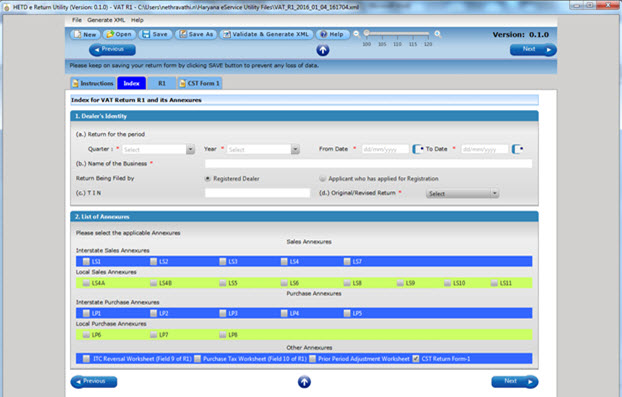Switch to the R1 tab
The width and height of the screenshot is (622, 397).
coord(161,83)
